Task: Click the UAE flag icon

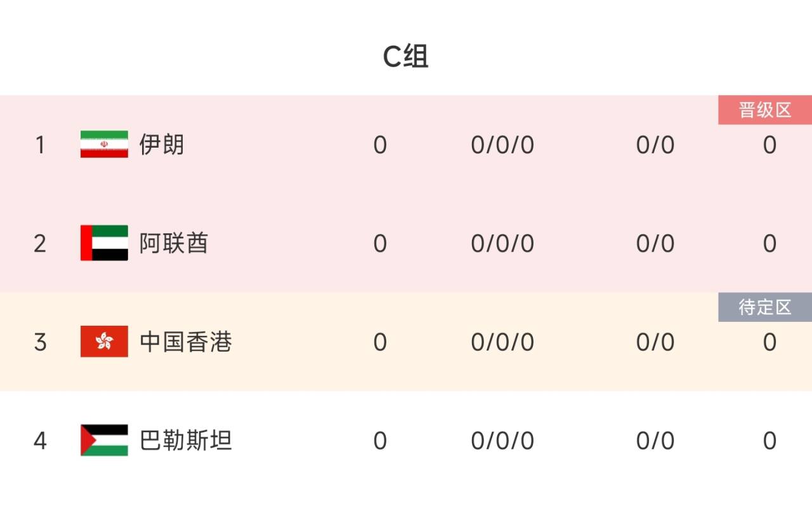Action: click(104, 243)
